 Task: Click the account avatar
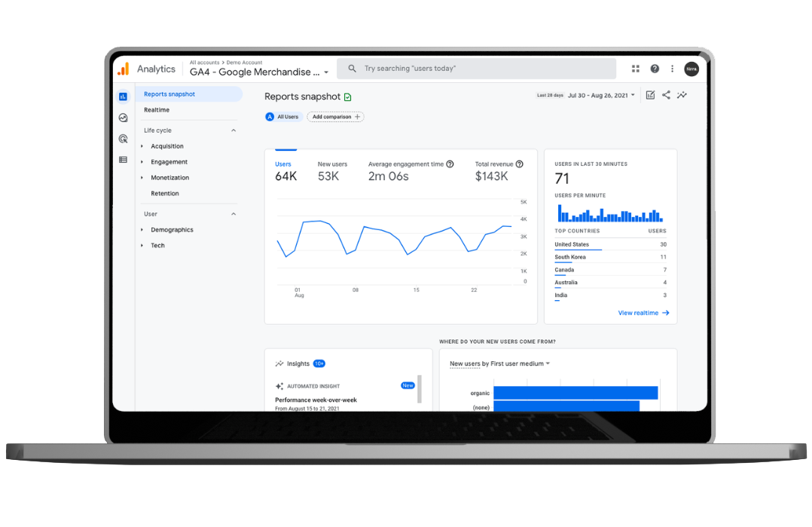691,69
